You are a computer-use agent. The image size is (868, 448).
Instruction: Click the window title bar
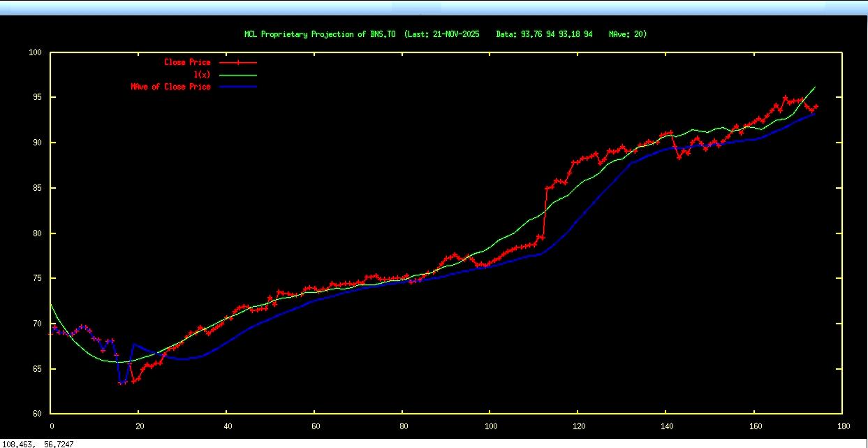(x=434, y=7)
